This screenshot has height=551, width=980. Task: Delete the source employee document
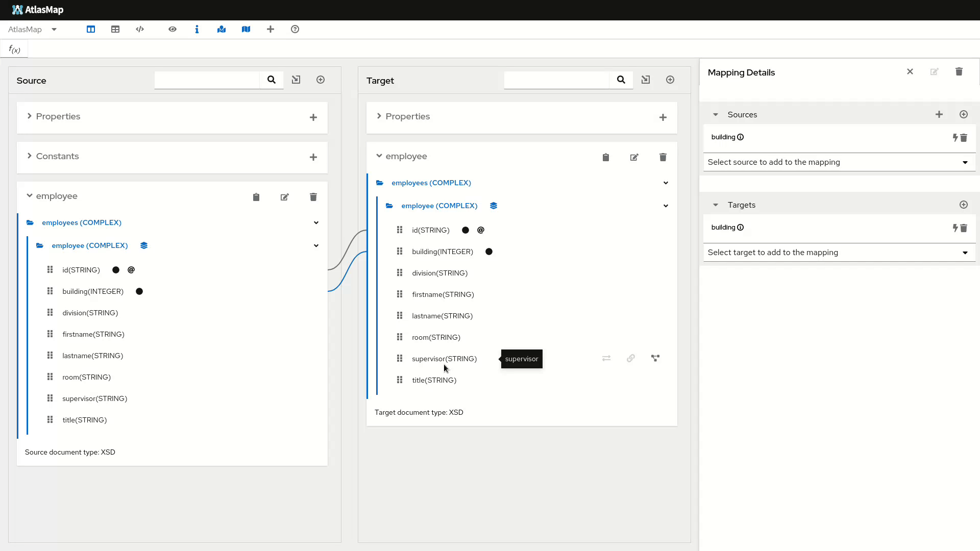(313, 197)
